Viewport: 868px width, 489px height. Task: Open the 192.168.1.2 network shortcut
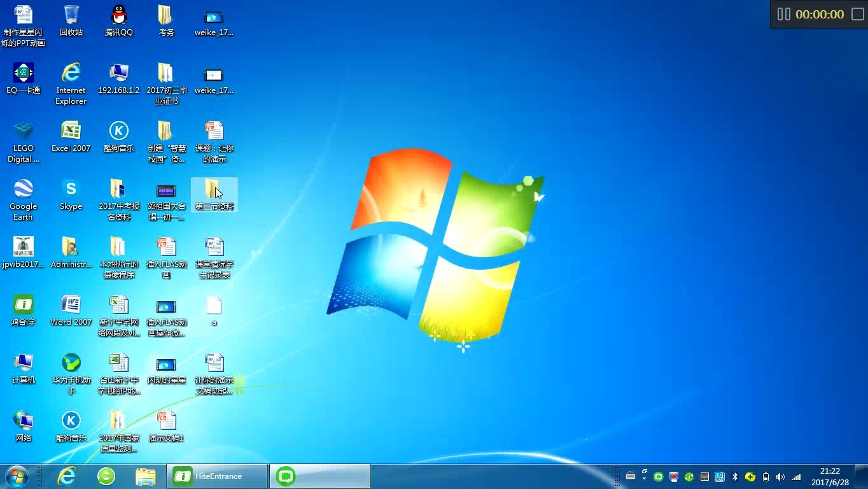point(118,79)
